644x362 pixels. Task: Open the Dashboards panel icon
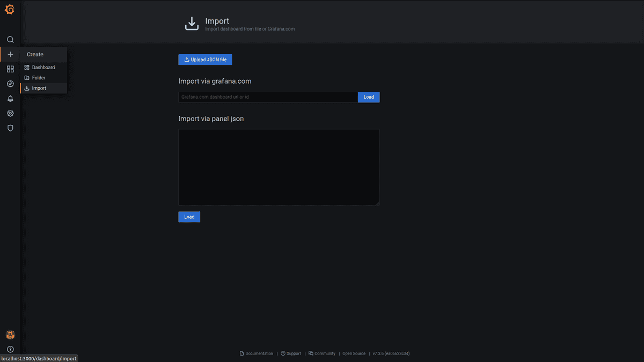(10, 69)
